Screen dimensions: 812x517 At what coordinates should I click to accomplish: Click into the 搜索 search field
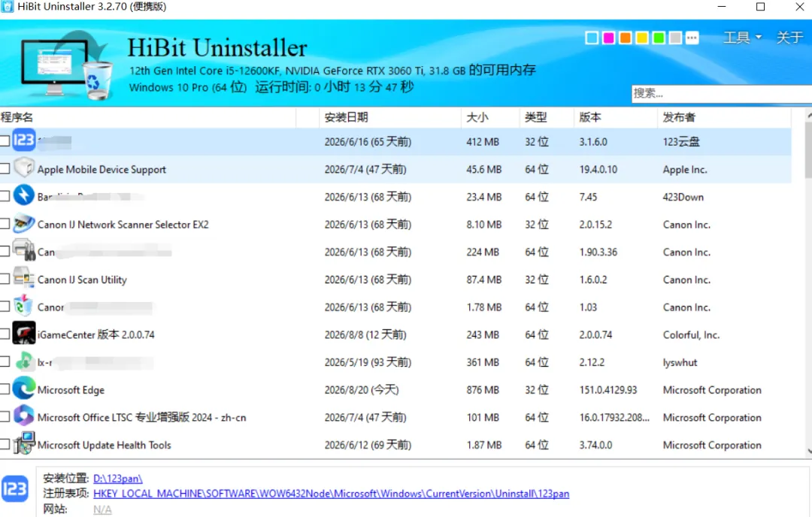tap(721, 94)
